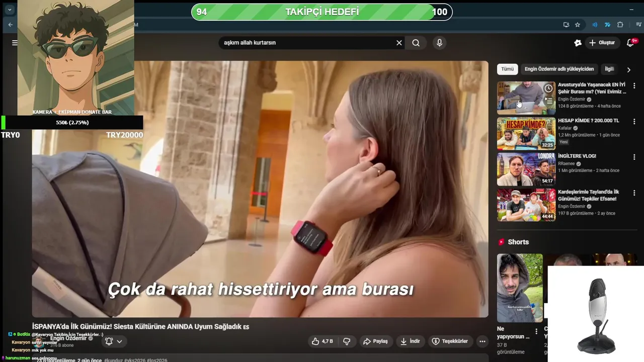The image size is (644, 362).
Task: Run search with the magnifier button
Action: click(416, 43)
